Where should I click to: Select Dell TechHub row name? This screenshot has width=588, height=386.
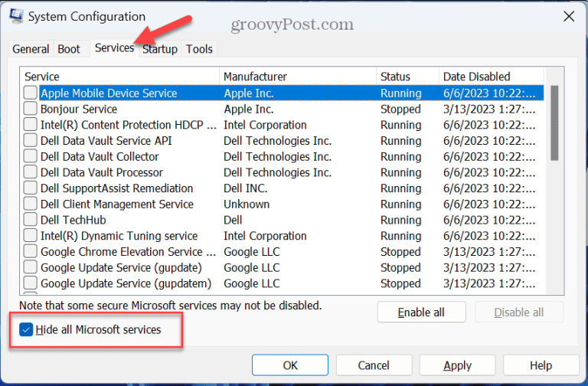[x=73, y=220]
